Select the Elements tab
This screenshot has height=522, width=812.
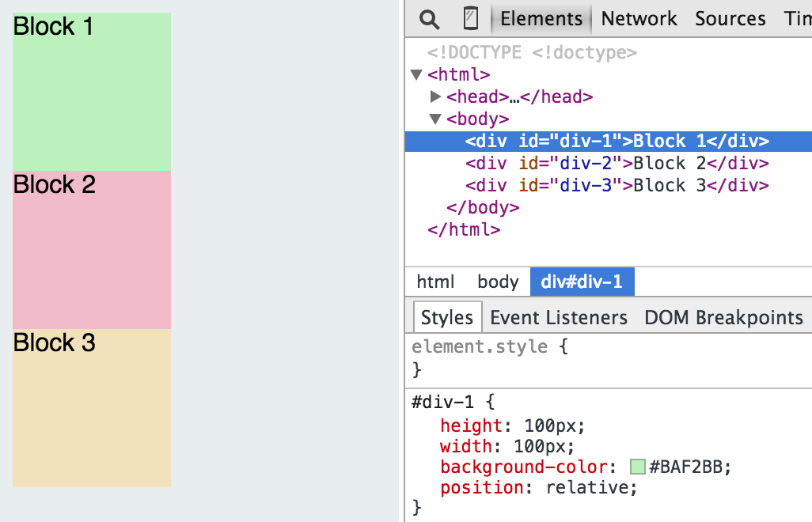pyautogui.click(x=541, y=19)
